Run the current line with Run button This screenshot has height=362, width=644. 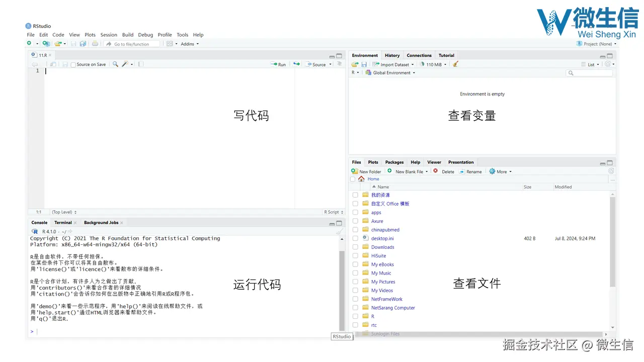278,64
